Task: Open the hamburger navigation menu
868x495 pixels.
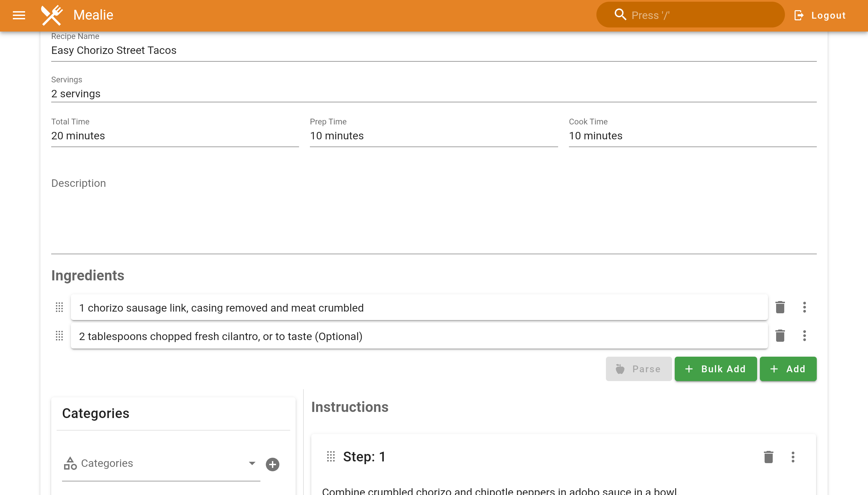Action: (19, 15)
